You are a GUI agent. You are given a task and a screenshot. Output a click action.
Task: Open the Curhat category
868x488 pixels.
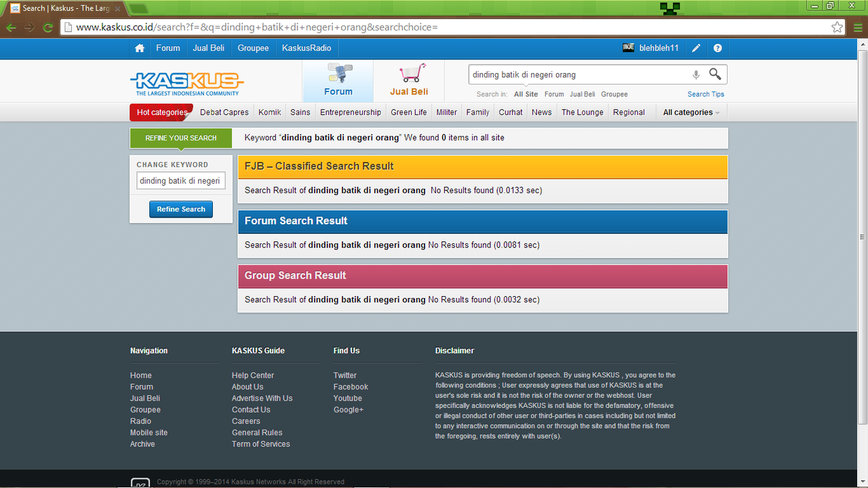(511, 113)
